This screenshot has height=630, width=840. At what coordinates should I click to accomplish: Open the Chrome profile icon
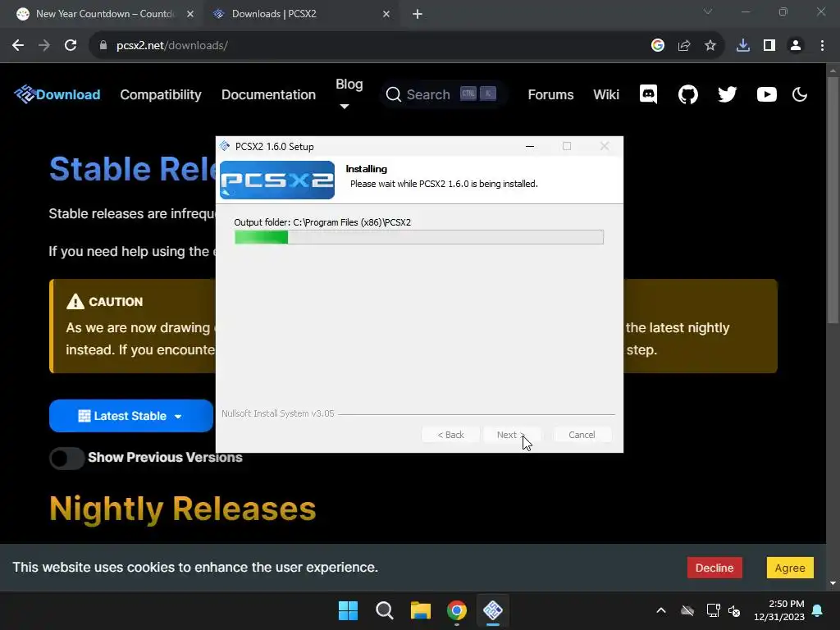pyautogui.click(x=796, y=46)
